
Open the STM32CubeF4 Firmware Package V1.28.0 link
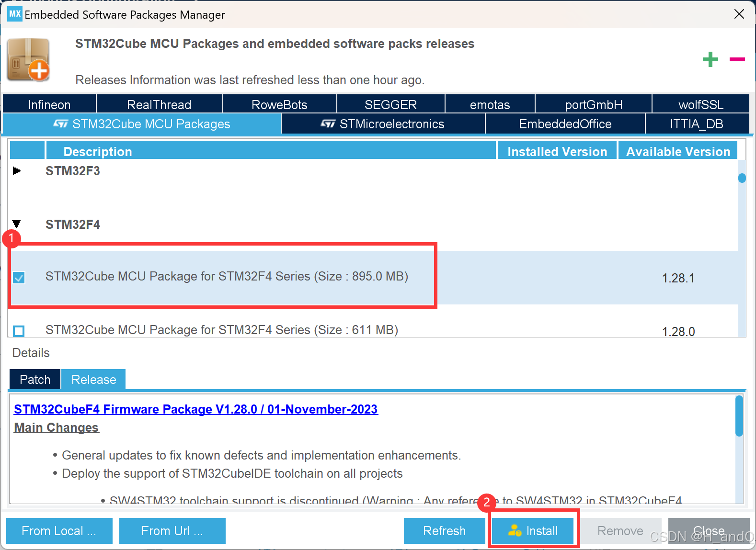tap(196, 409)
